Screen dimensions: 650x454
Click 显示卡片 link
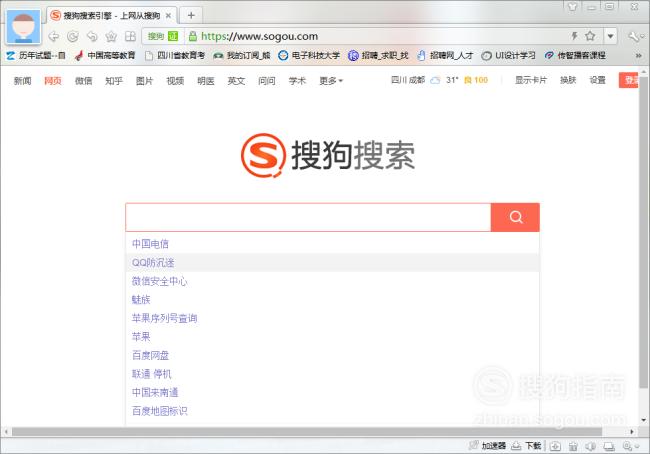pos(531,80)
